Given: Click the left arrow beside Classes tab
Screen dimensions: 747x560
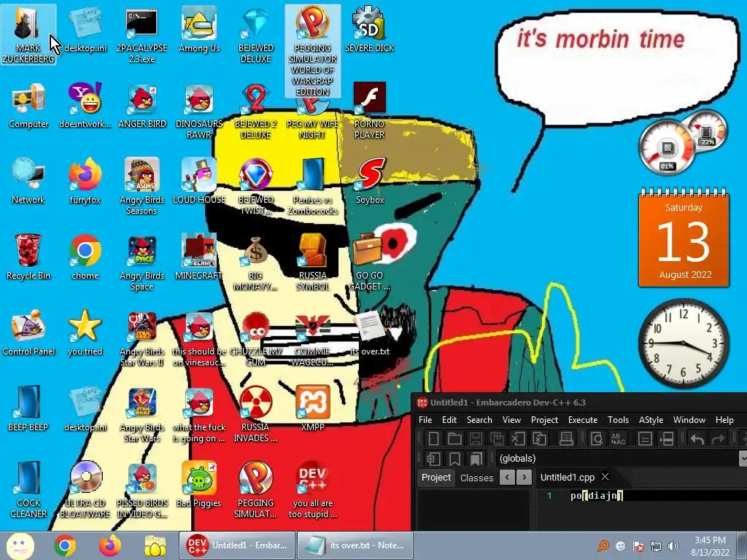Looking at the screenshot, I should pos(508,477).
